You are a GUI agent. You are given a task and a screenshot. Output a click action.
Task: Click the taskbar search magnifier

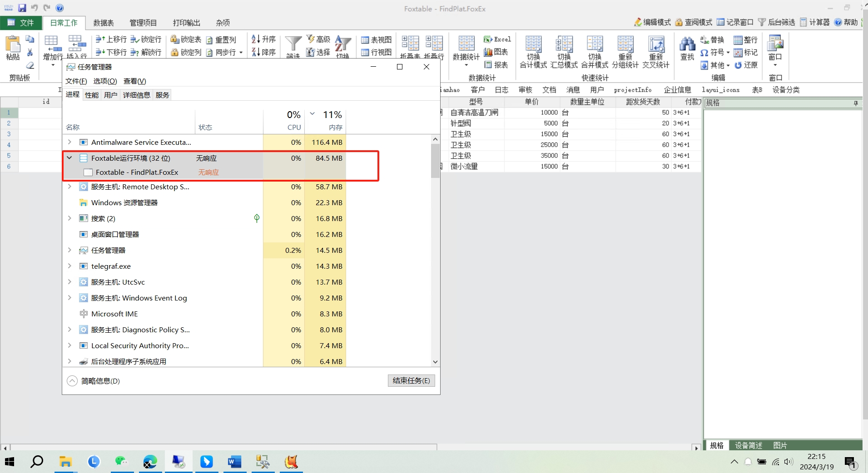click(37, 462)
